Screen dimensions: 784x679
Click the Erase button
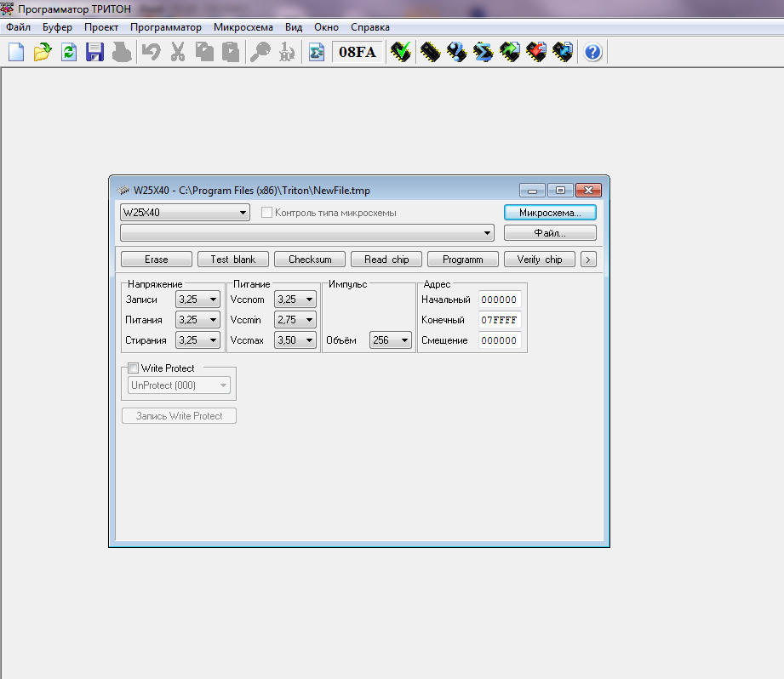tap(156, 260)
